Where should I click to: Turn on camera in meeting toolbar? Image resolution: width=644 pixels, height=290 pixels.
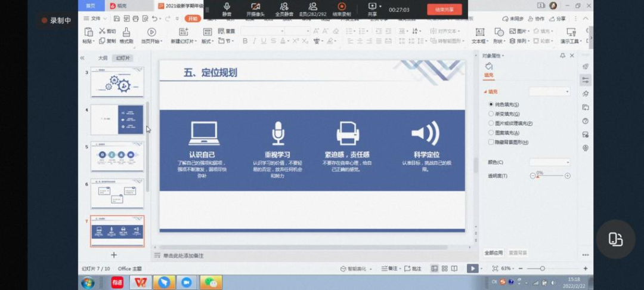[x=254, y=8]
